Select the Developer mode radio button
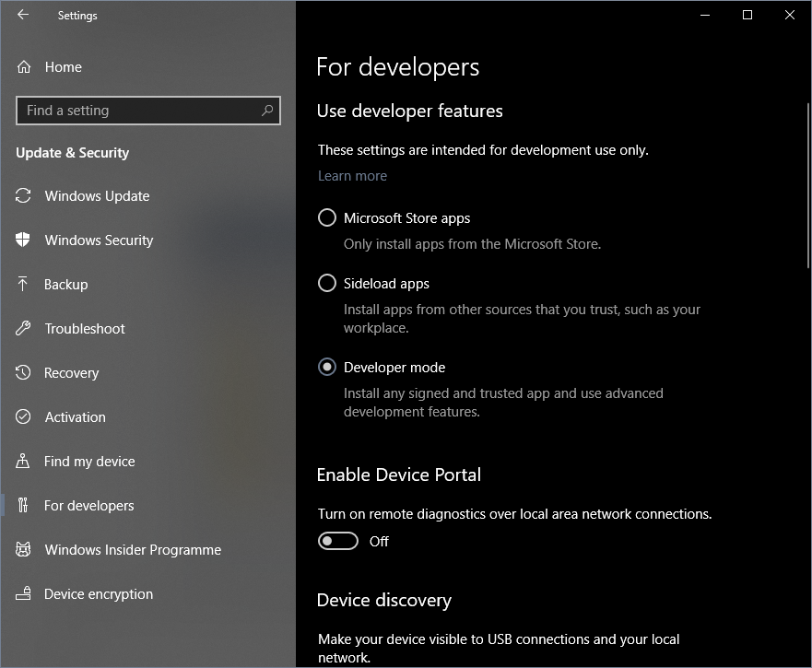Viewport: 812px width, 668px height. [327, 368]
